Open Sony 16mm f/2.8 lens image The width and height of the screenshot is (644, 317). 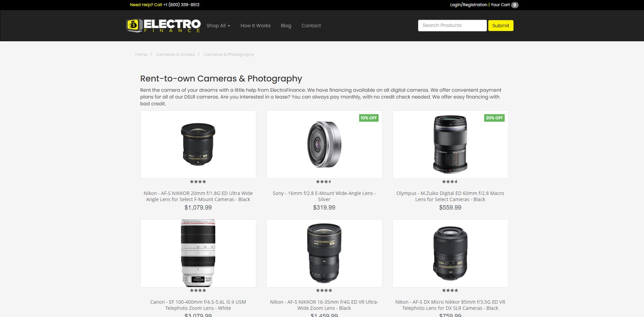pos(324,145)
